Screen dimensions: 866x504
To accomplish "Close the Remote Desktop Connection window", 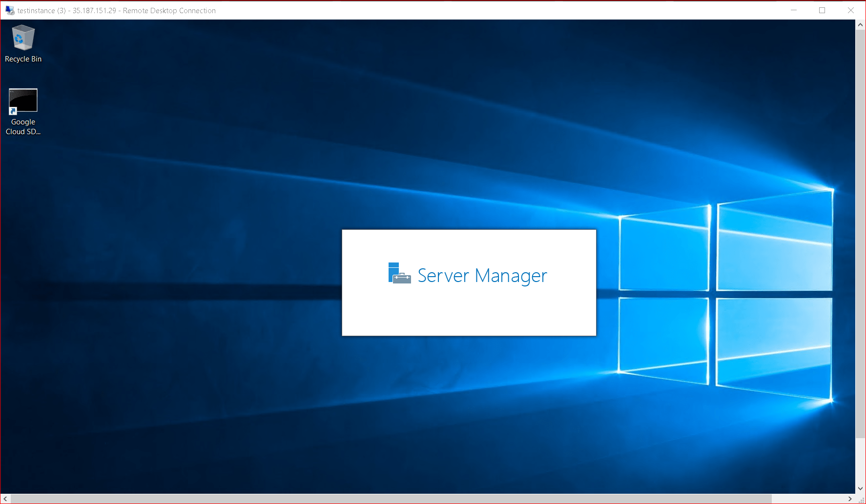I will tap(851, 10).
